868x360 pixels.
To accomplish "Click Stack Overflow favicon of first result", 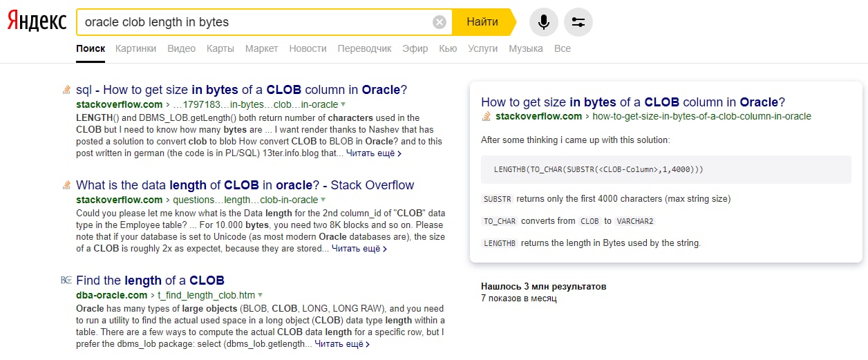I will (x=66, y=90).
